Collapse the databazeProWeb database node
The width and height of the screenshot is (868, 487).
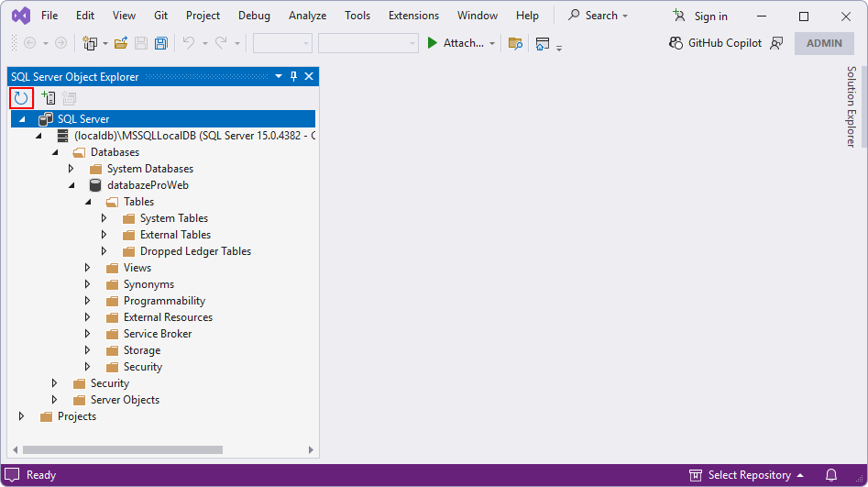pyautogui.click(x=71, y=185)
